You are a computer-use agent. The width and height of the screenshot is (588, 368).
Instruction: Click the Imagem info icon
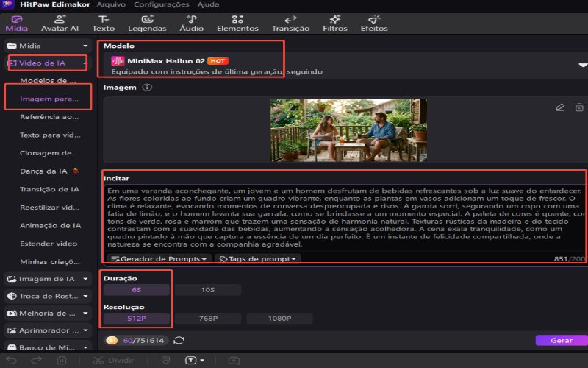147,87
